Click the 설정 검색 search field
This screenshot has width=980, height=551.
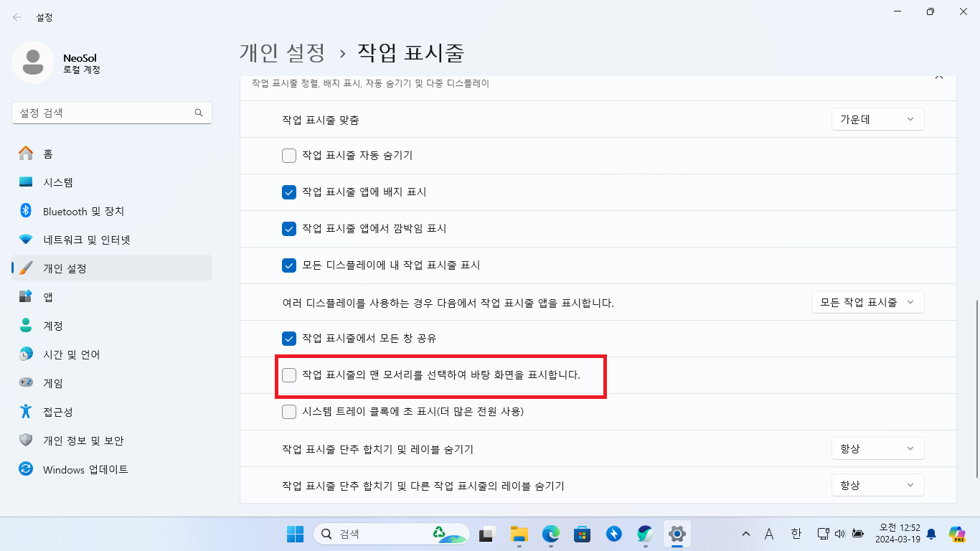(111, 113)
